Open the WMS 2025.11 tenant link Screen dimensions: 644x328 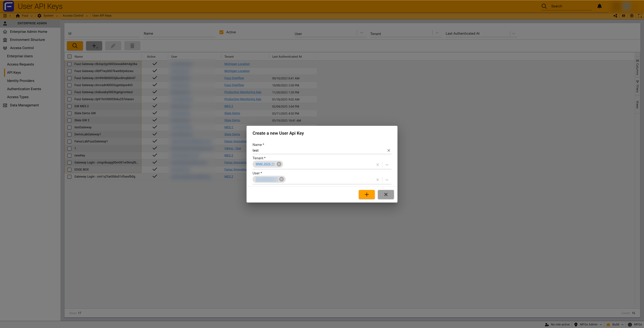pos(265,164)
